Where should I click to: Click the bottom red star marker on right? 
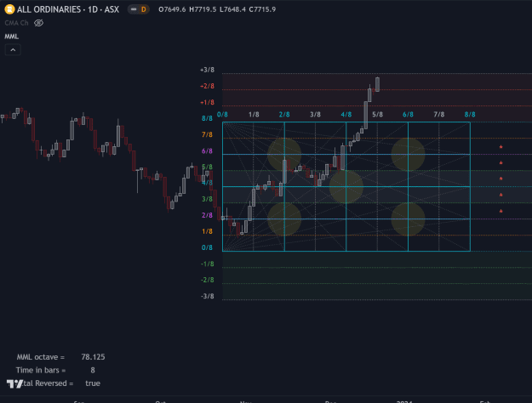pos(501,211)
